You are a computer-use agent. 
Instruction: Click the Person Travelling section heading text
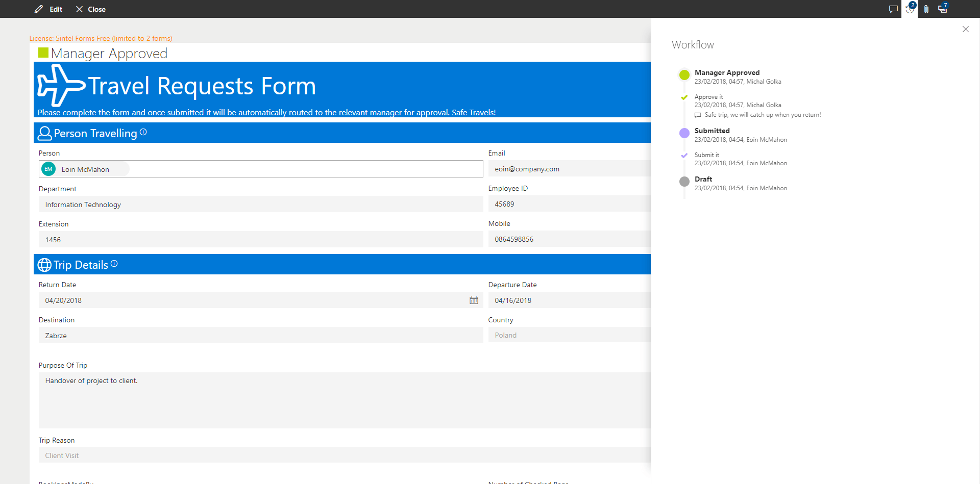pos(95,133)
